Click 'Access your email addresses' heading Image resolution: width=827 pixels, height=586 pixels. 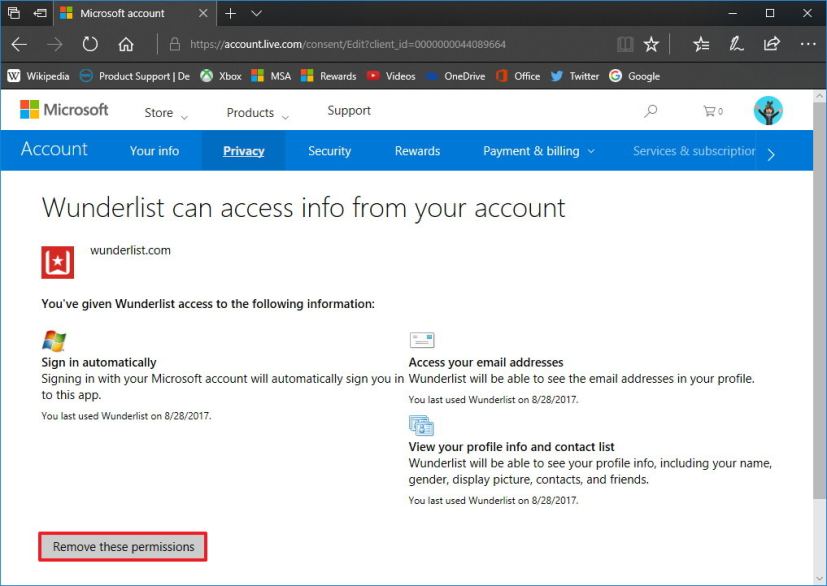[486, 362]
